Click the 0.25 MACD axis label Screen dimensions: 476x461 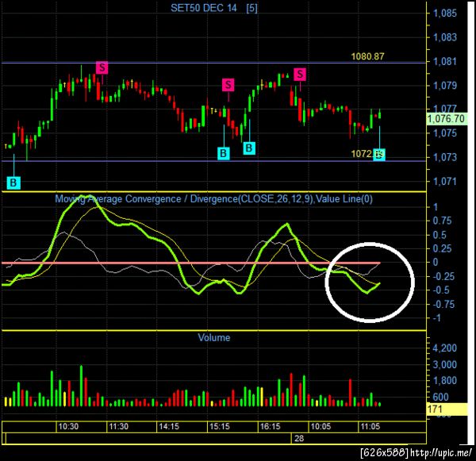[x=443, y=248]
